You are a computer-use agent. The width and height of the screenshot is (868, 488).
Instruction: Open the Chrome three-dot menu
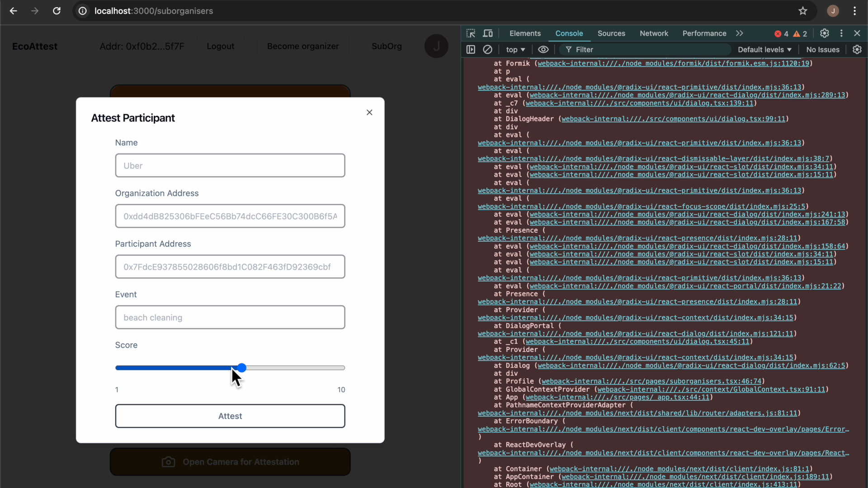pyautogui.click(x=854, y=11)
